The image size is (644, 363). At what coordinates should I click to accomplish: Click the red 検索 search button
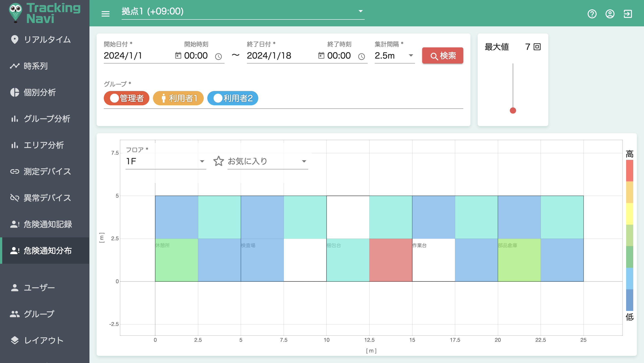[442, 55]
